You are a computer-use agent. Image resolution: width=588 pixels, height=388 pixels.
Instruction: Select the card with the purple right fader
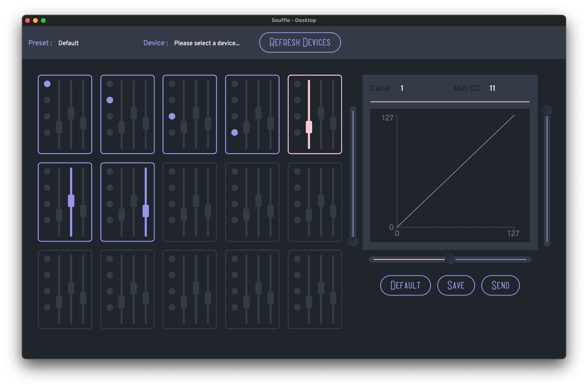pos(127,202)
